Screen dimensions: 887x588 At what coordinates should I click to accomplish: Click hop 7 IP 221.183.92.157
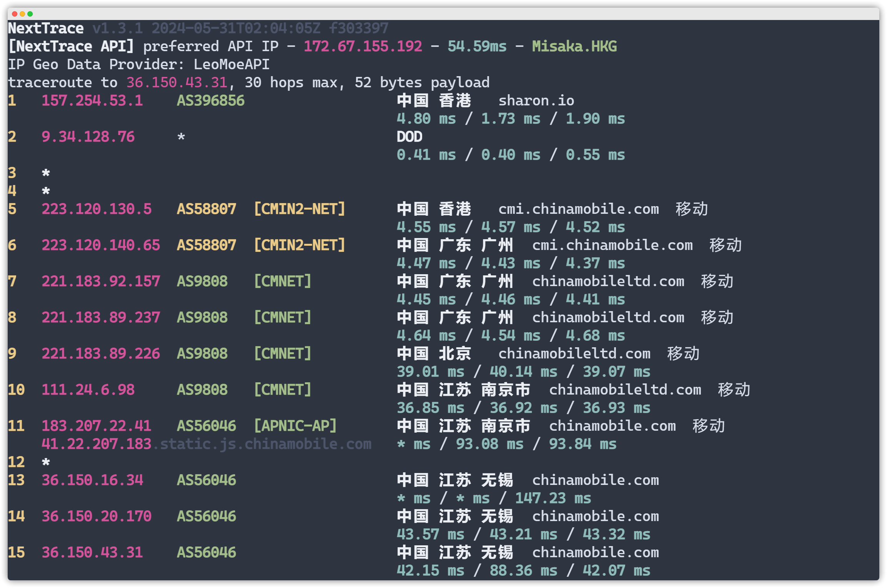[101, 282]
